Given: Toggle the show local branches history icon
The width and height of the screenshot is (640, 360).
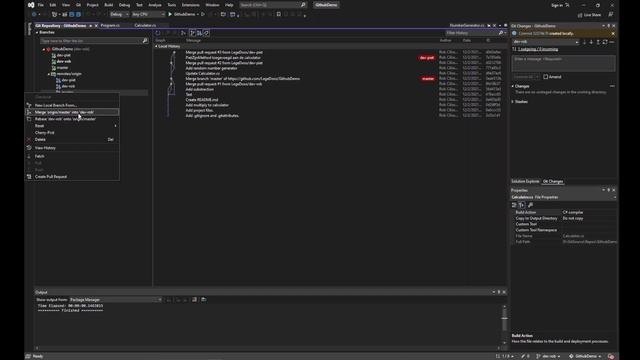Looking at the screenshot, I should click(x=199, y=33).
